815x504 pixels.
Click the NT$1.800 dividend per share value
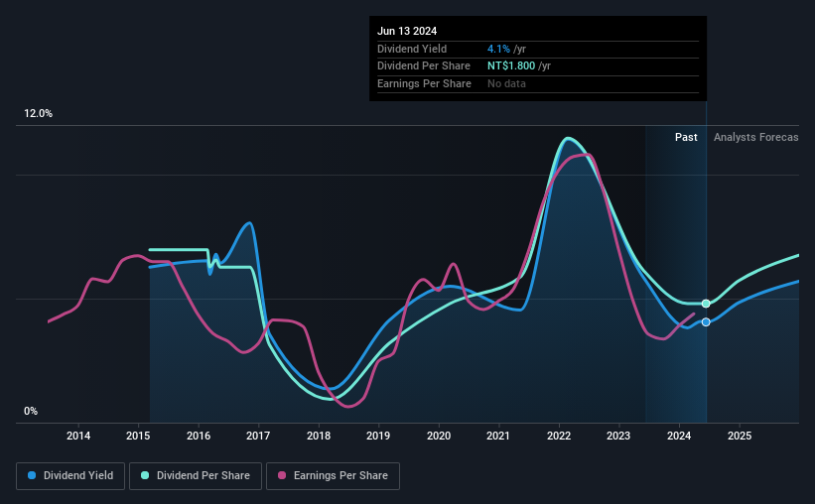click(x=511, y=66)
